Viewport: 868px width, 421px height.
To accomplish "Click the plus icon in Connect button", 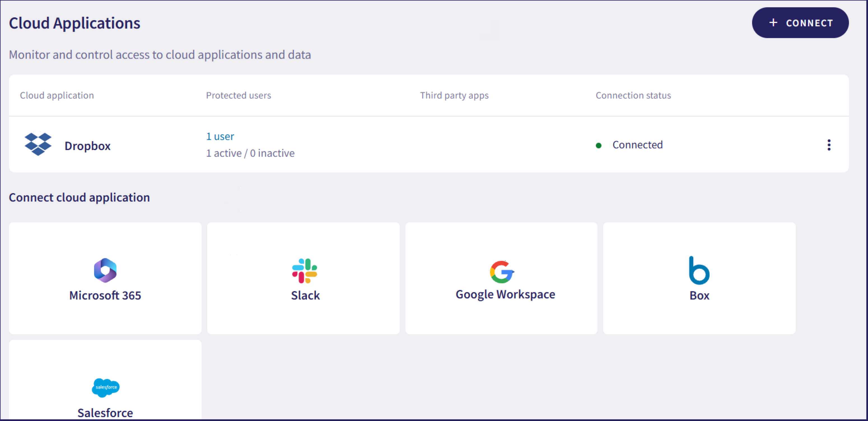I will click(773, 23).
